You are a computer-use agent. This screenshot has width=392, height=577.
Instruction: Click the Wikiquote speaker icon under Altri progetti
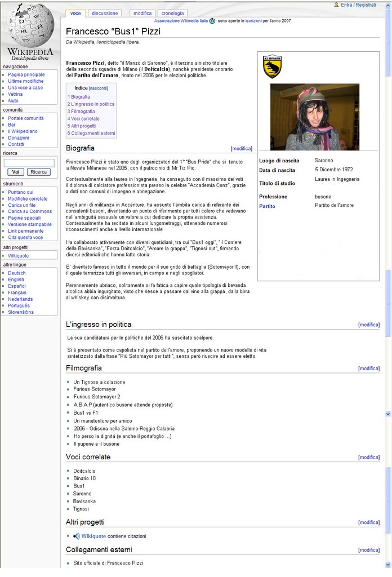coord(77,536)
